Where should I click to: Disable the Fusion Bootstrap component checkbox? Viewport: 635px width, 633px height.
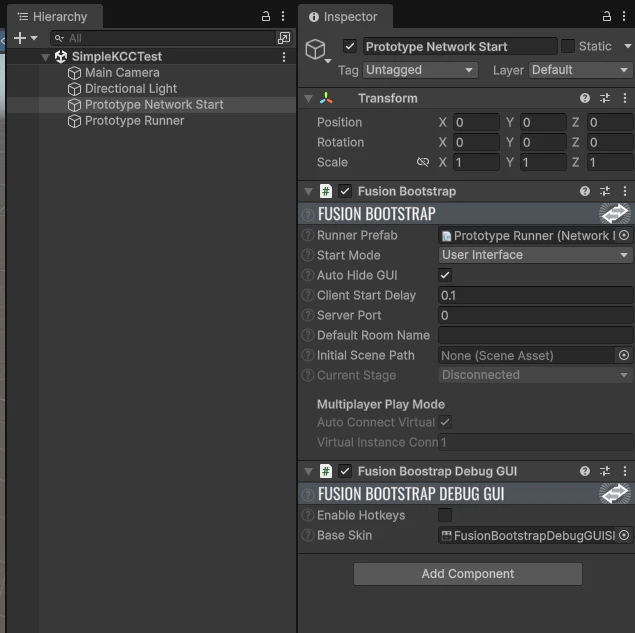coord(345,191)
